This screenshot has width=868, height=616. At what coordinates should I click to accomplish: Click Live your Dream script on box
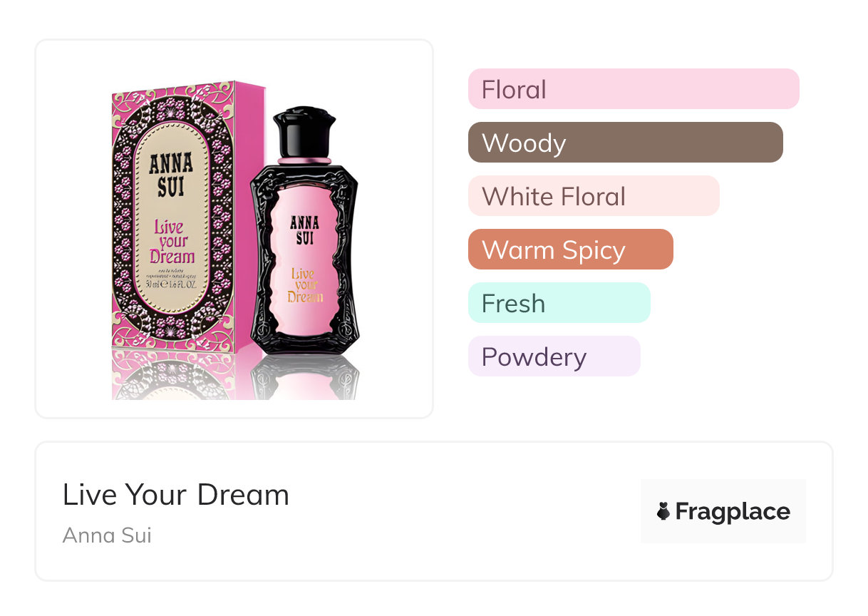pyautogui.click(x=172, y=242)
